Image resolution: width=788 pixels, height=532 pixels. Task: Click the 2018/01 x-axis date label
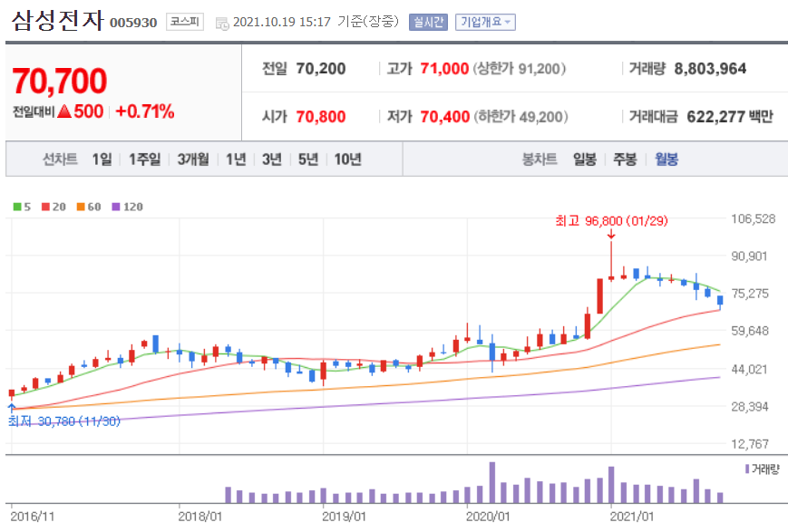(x=200, y=517)
